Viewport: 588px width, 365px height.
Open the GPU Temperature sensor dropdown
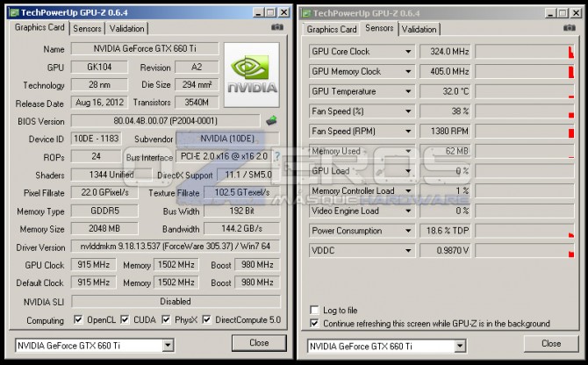point(408,91)
